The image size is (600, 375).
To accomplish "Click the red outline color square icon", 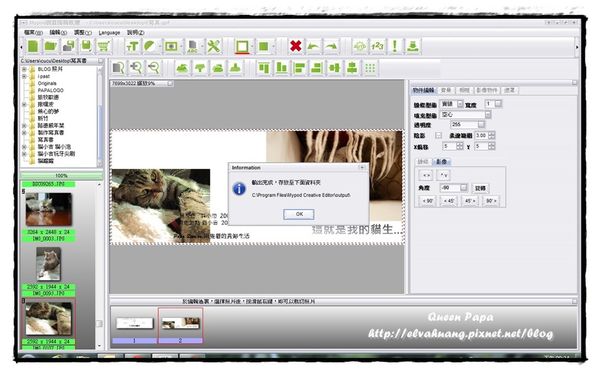I will pos(242,47).
